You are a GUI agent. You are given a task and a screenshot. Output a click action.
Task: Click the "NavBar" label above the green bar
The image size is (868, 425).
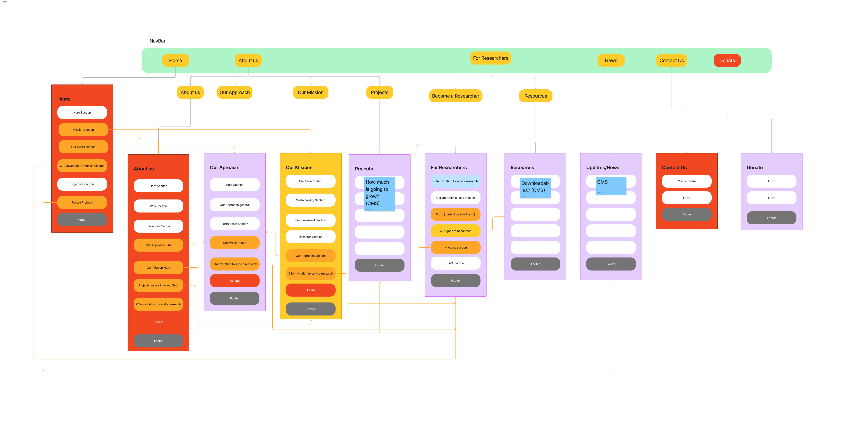(157, 41)
